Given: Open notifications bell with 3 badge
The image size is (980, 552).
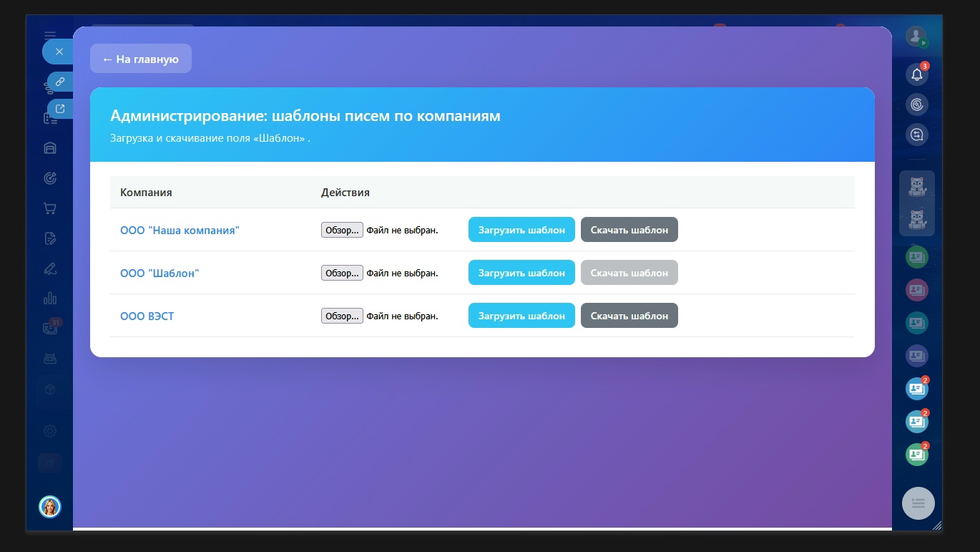Looking at the screenshot, I should [917, 74].
